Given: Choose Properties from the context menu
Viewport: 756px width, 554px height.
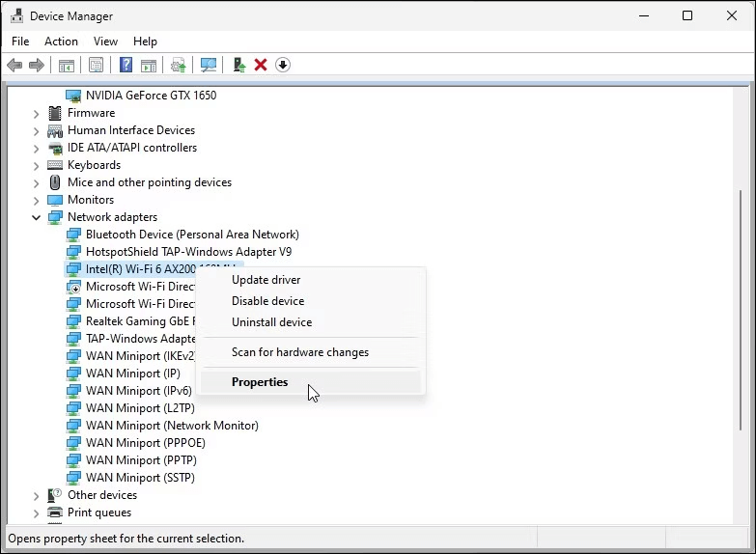Looking at the screenshot, I should (260, 382).
